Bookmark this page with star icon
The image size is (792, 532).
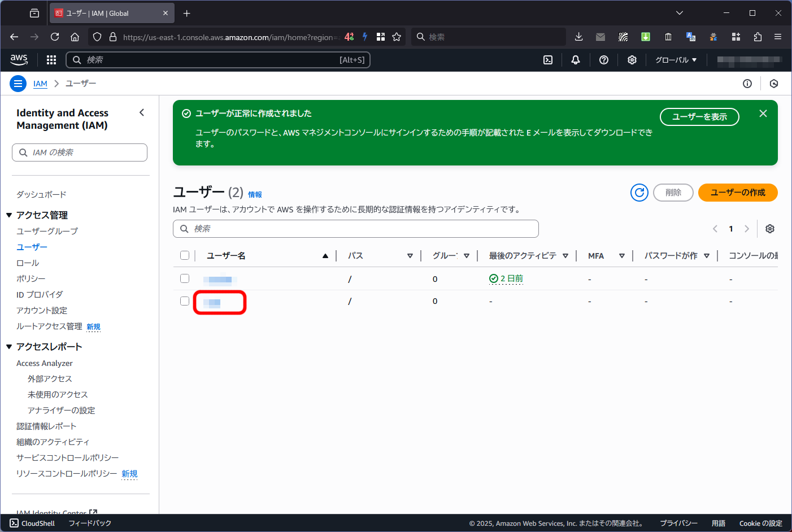[397, 37]
